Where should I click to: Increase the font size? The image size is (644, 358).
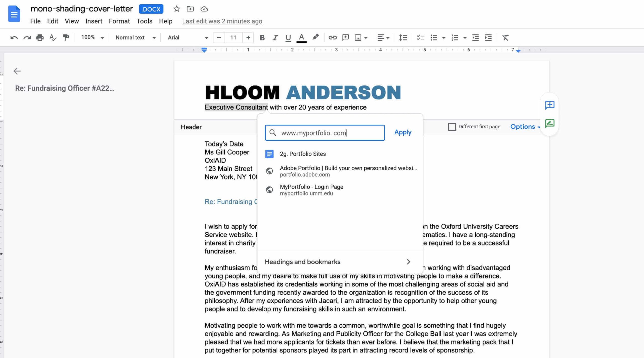(x=248, y=38)
